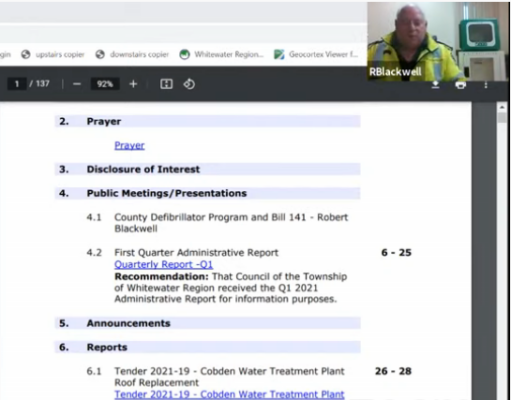Zoom out with the minus icon
The width and height of the screenshot is (511, 400).
tap(77, 84)
